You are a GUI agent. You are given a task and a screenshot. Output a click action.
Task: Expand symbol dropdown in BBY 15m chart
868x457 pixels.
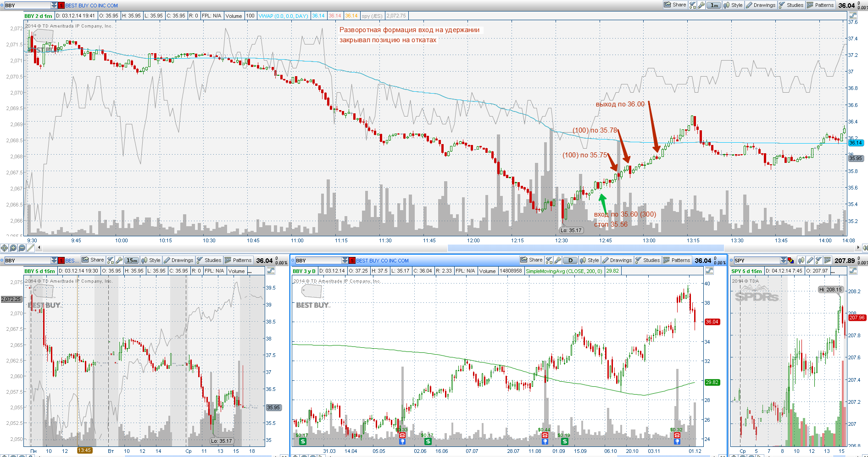point(54,260)
